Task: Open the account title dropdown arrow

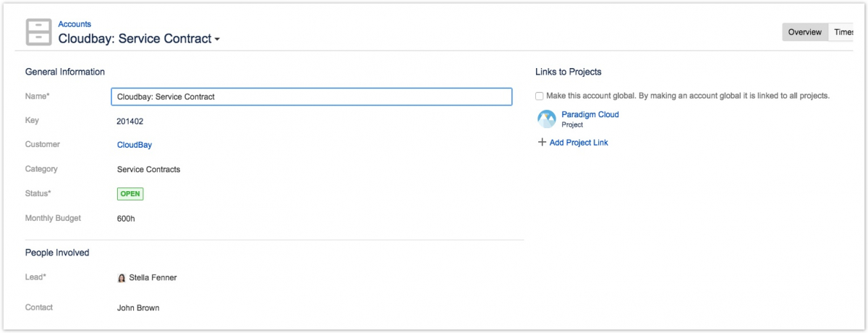Action: pyautogui.click(x=217, y=40)
